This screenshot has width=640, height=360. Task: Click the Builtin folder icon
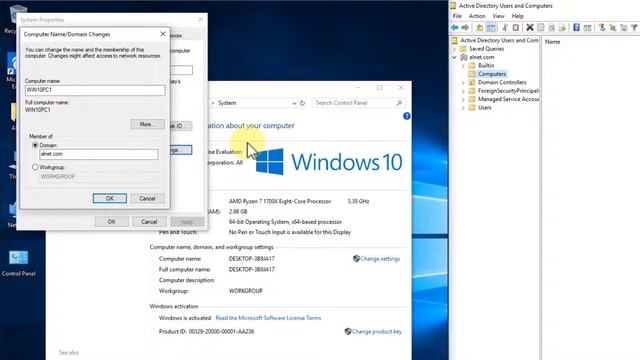(x=472, y=65)
